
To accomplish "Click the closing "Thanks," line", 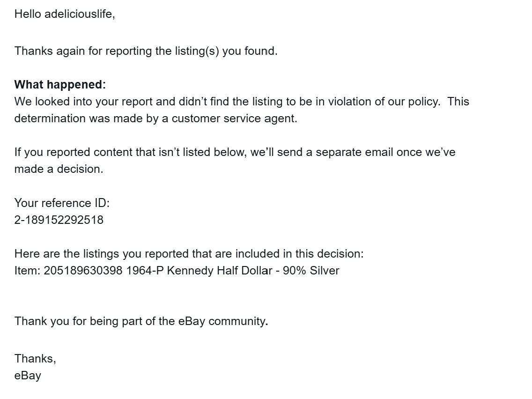I will (x=35, y=359).
